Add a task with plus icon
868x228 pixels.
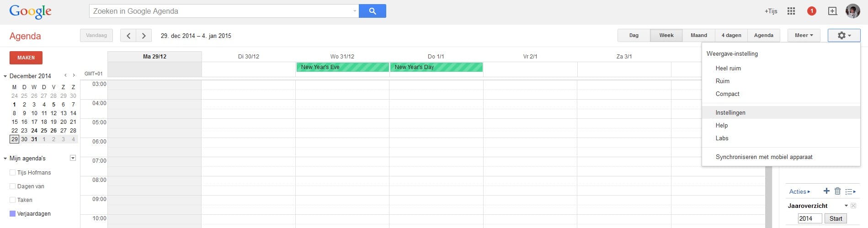[826, 191]
